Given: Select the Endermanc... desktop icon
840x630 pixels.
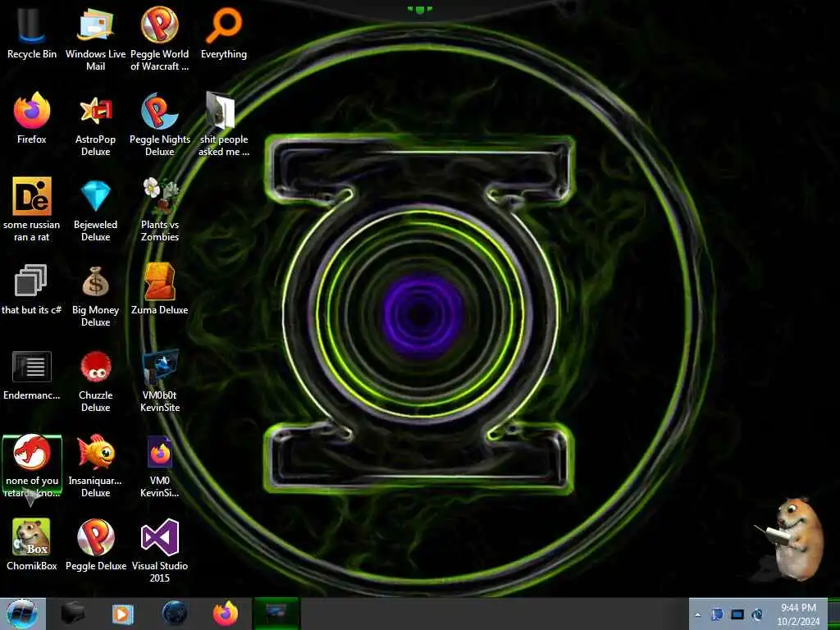Looking at the screenshot, I should [32, 374].
